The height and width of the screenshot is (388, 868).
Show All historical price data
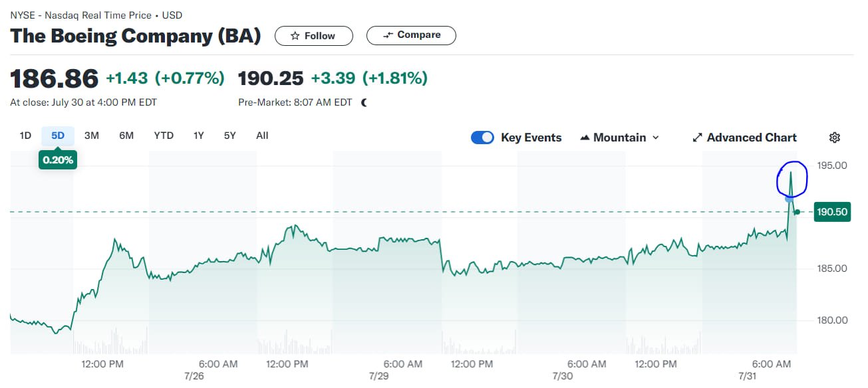[x=262, y=136]
